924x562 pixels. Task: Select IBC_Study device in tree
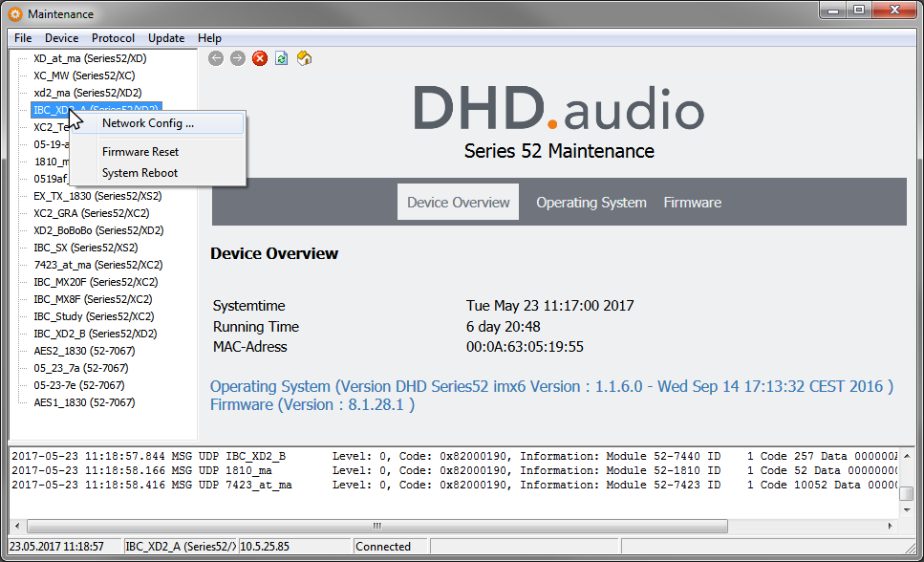pyautogui.click(x=94, y=316)
